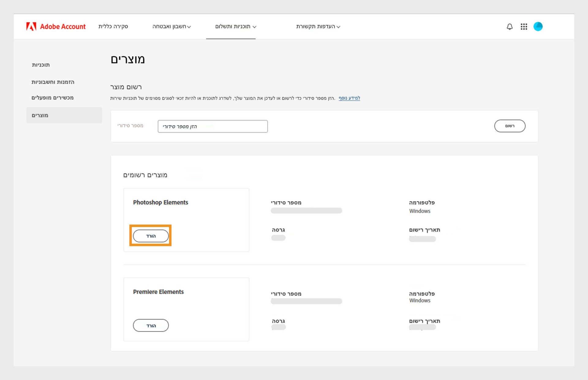The image size is (588, 380).
Task: Expand the העדפות תקשורת dropdown
Action: pyautogui.click(x=316, y=27)
